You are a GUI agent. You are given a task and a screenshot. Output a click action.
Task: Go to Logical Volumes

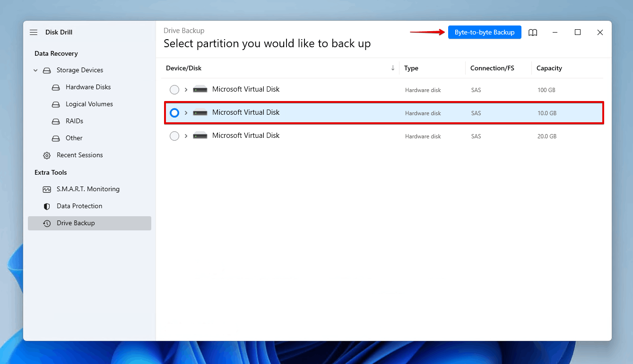coord(89,104)
